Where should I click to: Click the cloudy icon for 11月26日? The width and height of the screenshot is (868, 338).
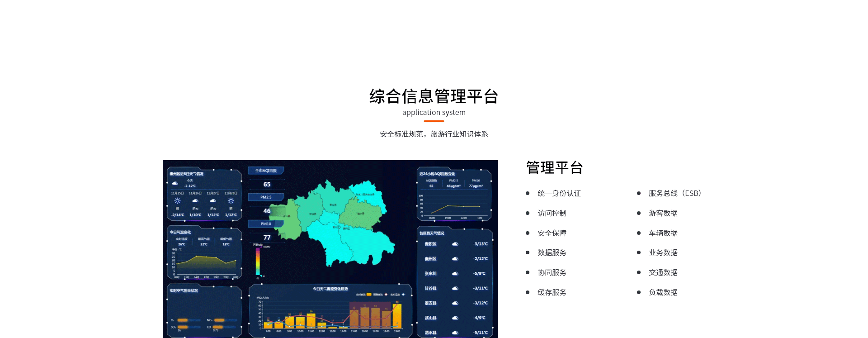195,201
